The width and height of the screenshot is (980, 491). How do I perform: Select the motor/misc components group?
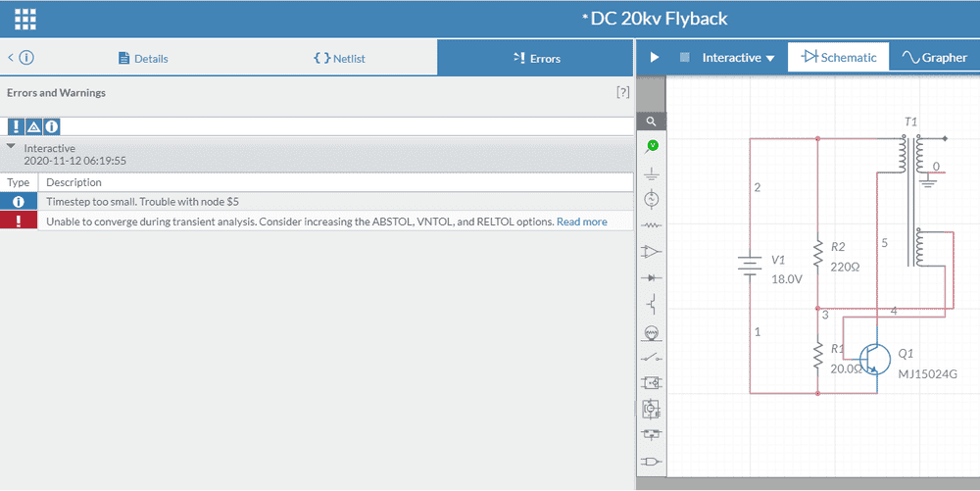pos(652,410)
